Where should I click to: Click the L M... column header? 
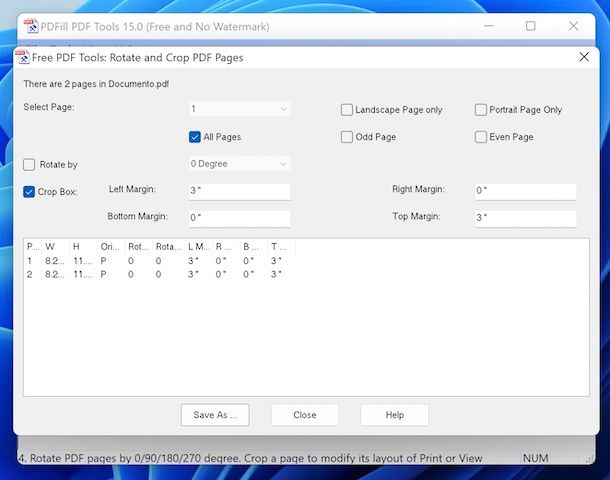(199, 247)
